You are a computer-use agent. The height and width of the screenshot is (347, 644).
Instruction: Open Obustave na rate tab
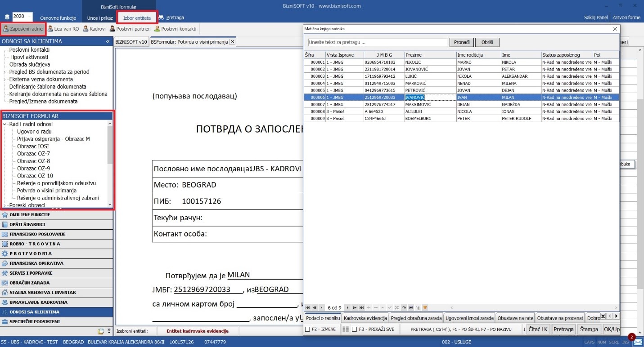515,318
